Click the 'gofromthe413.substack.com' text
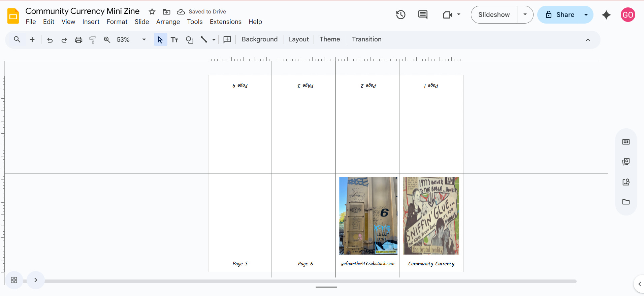The width and height of the screenshot is (644, 296). pos(367,263)
